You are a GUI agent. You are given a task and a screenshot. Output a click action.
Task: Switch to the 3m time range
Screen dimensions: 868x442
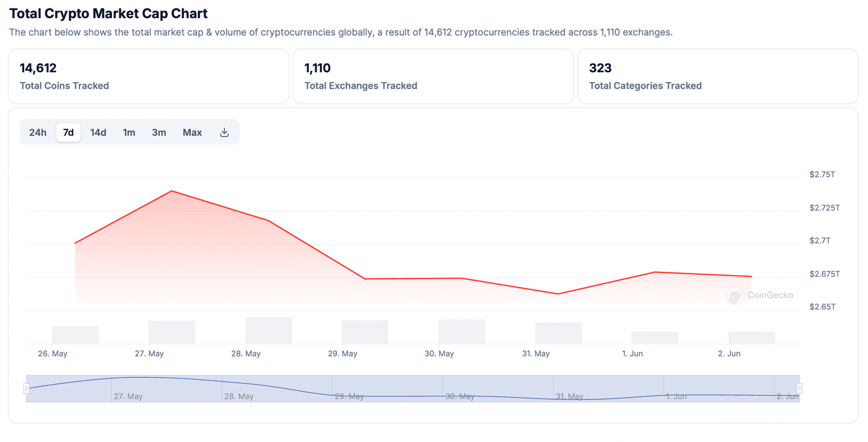(x=159, y=132)
